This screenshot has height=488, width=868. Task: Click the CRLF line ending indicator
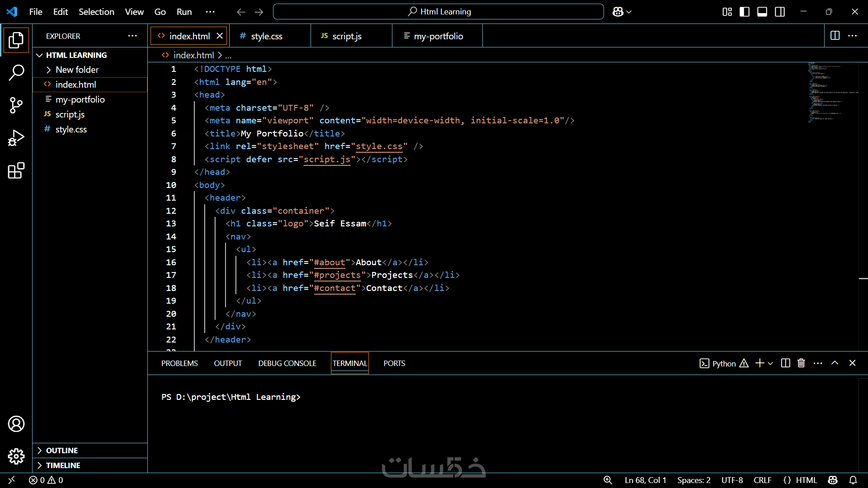coord(762,480)
